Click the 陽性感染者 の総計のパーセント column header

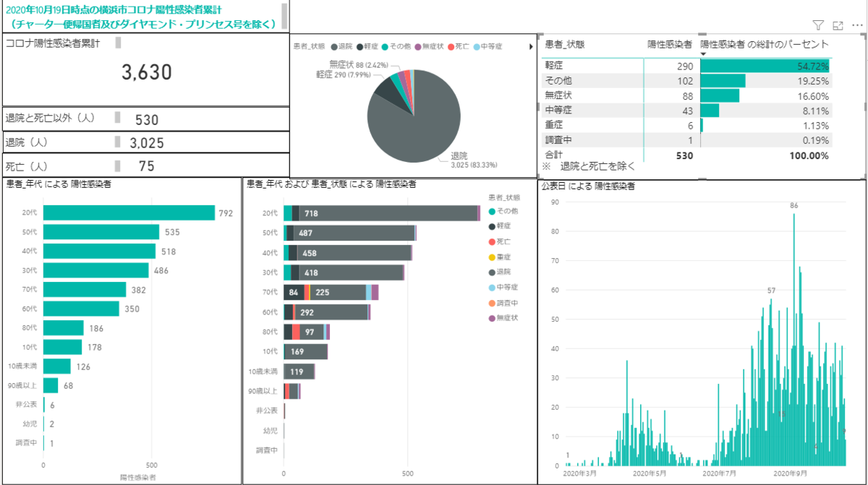click(765, 44)
